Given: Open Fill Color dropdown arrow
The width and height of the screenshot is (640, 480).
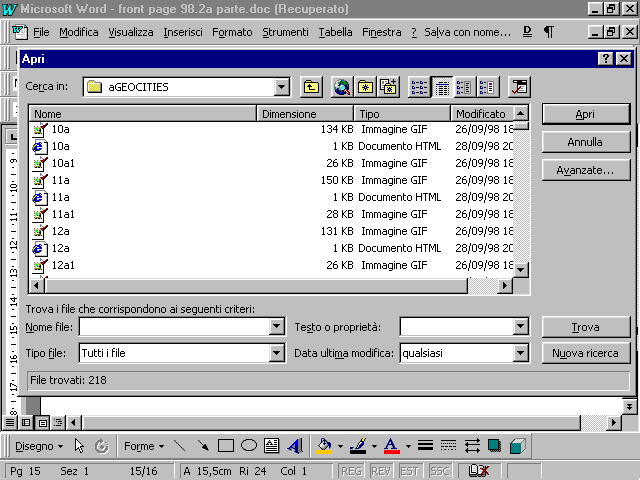Looking at the screenshot, I should coord(340,446).
